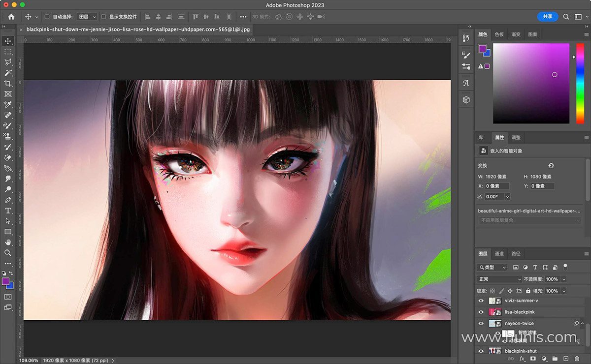Enable the 自动选择 checkbox
The width and height of the screenshot is (591, 364).
(x=47, y=17)
